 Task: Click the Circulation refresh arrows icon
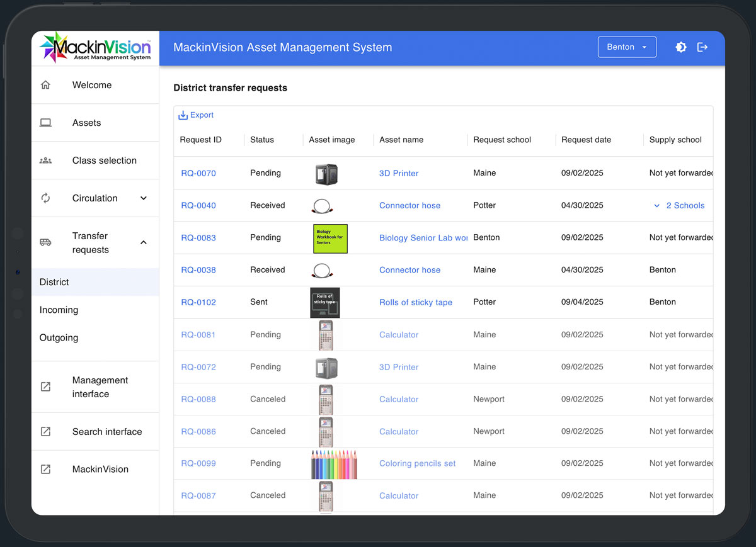coord(45,198)
